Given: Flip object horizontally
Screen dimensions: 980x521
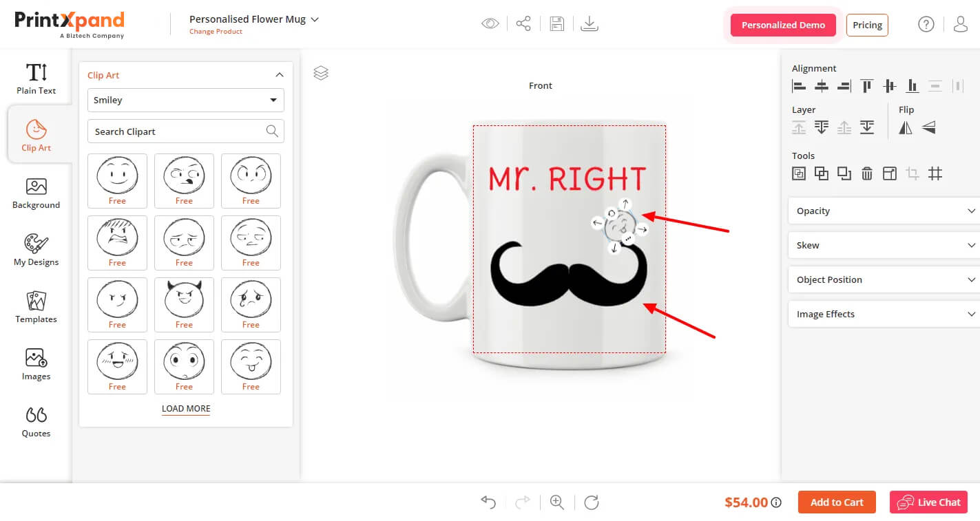Looking at the screenshot, I should tap(906, 127).
